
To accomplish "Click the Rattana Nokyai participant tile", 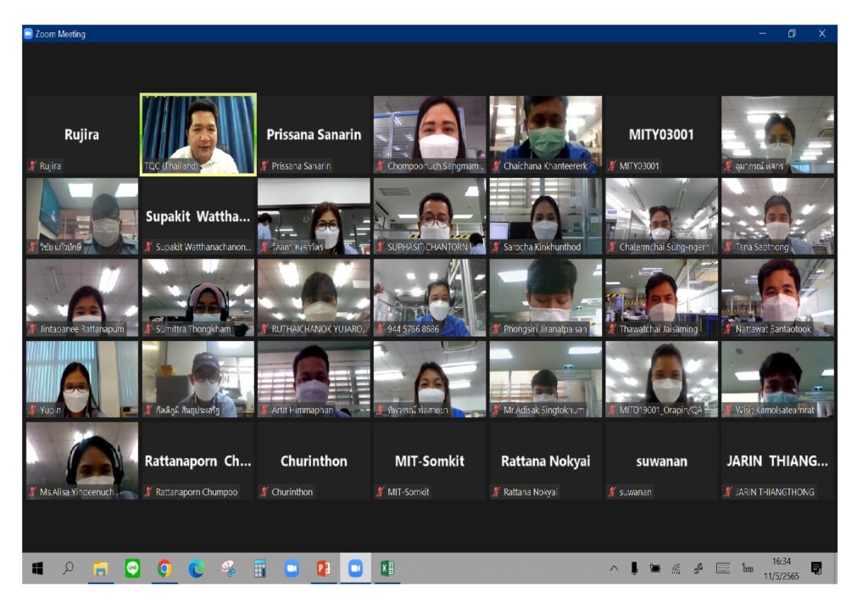I will click(545, 461).
